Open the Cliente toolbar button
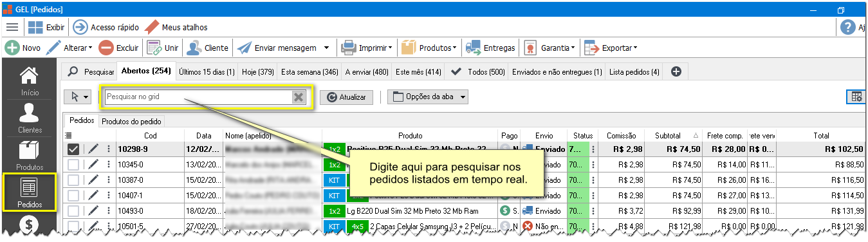 207,48
